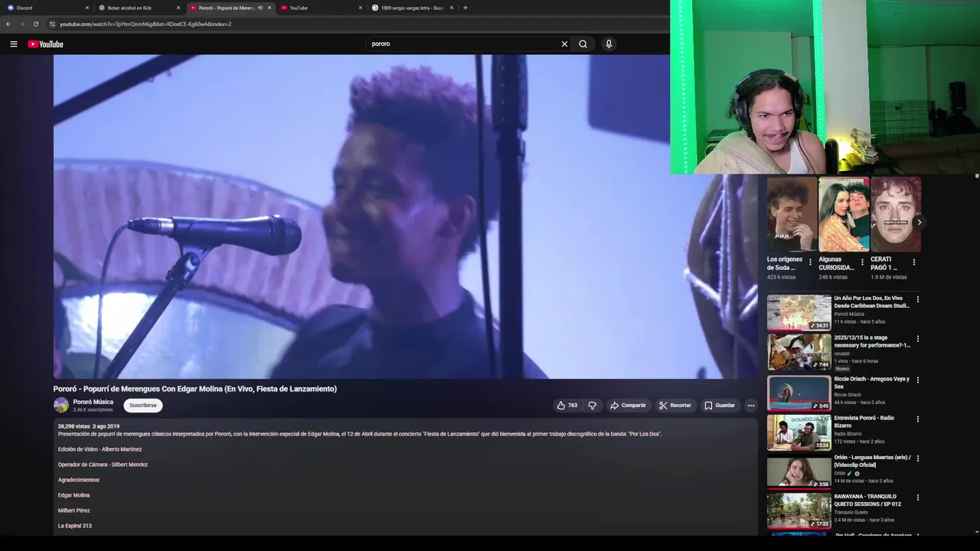The width and height of the screenshot is (980, 551).
Task: Mute the Pororó tab via speaker icon
Action: pyautogui.click(x=260, y=8)
